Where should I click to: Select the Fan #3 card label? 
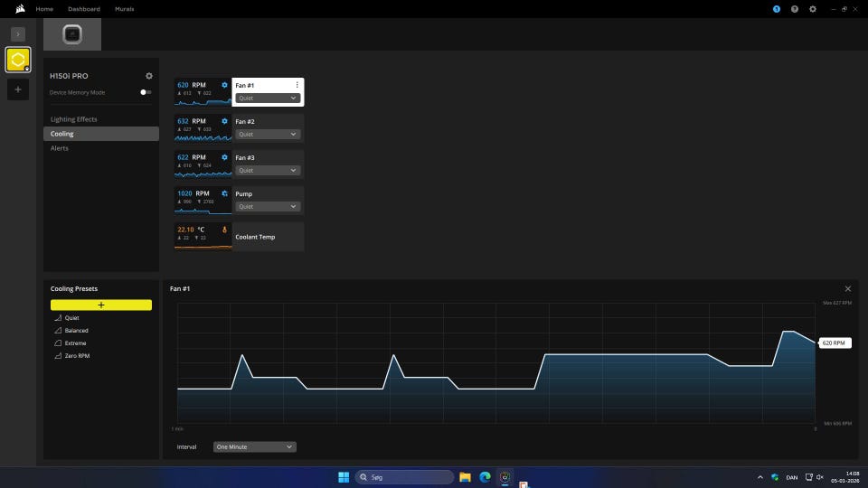click(245, 157)
